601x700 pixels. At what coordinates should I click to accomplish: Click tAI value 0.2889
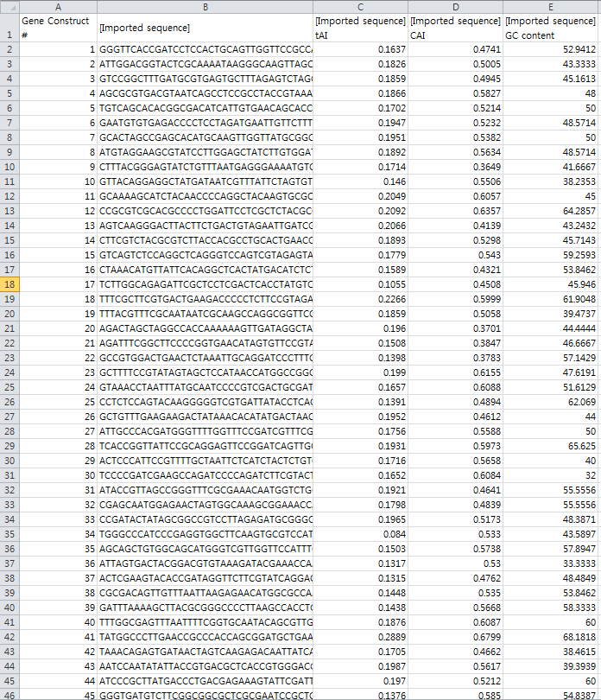coord(360,637)
